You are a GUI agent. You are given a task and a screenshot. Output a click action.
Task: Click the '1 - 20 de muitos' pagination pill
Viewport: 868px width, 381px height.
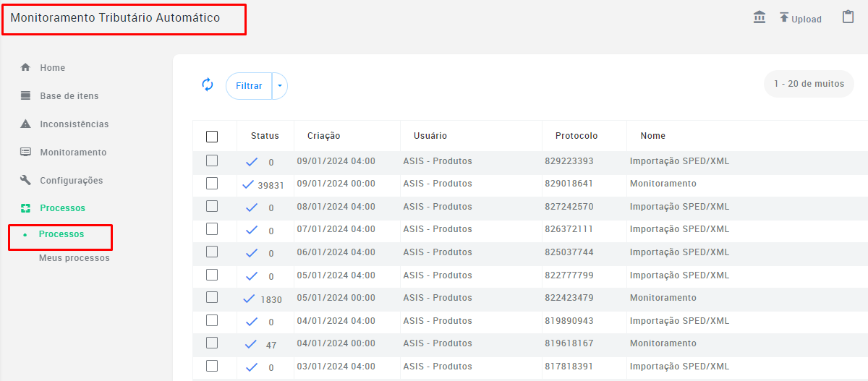pyautogui.click(x=809, y=84)
